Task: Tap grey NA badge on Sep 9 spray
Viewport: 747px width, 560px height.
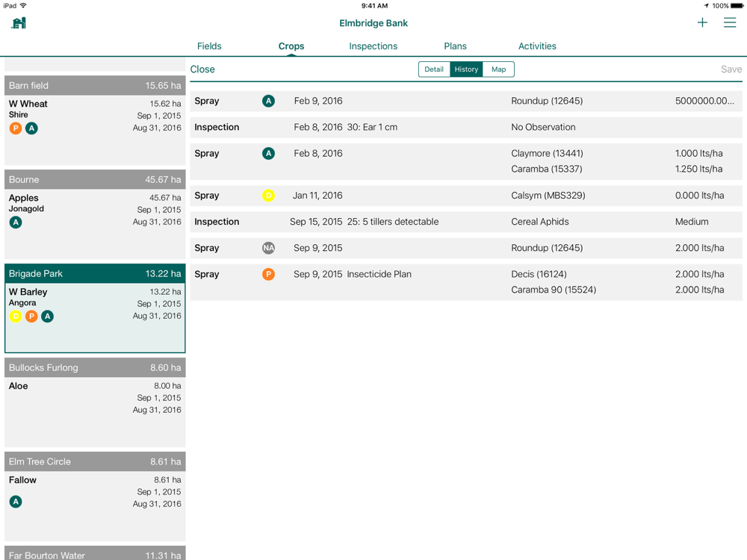Action: point(269,248)
